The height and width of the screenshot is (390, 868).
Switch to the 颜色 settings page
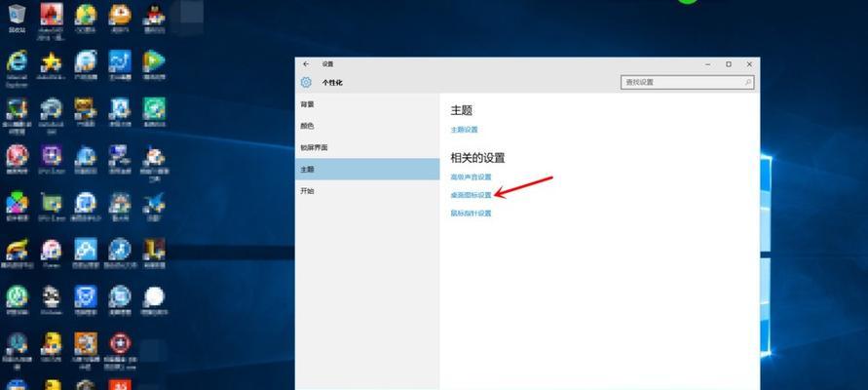[367, 126]
